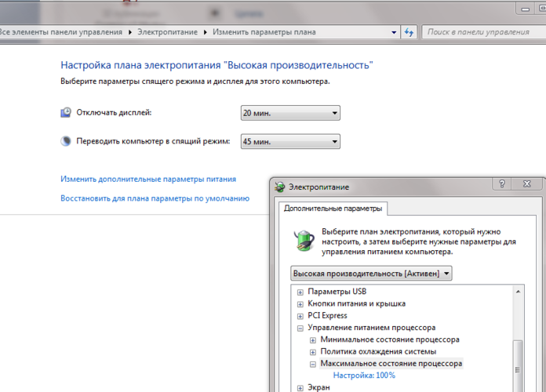Click the refresh button next to the address bar

409,32
